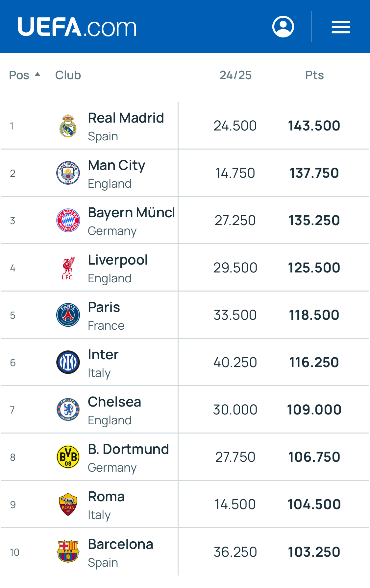Click the Paris Saint-Germain crest
The height and width of the screenshot is (588, 370).
click(68, 315)
